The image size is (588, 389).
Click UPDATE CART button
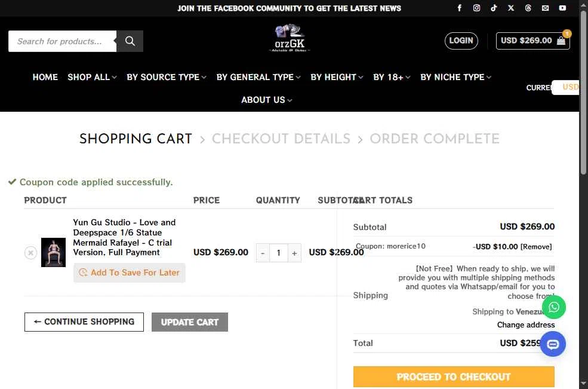coord(190,322)
